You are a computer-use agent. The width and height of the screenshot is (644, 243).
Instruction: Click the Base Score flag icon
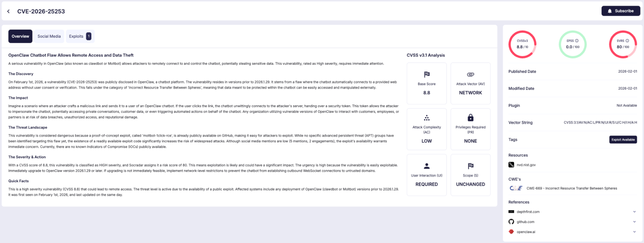[427, 75]
